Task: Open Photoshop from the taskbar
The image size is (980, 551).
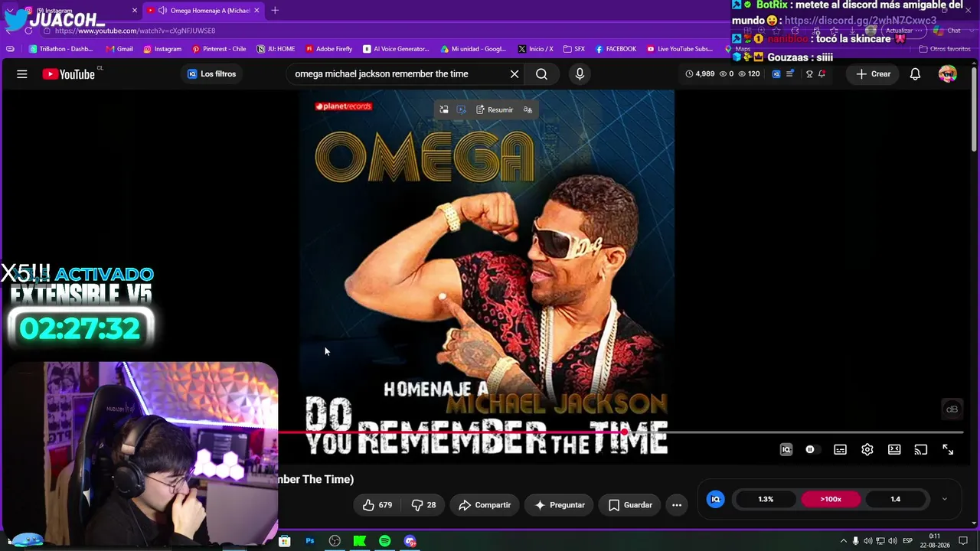Action: (x=310, y=541)
